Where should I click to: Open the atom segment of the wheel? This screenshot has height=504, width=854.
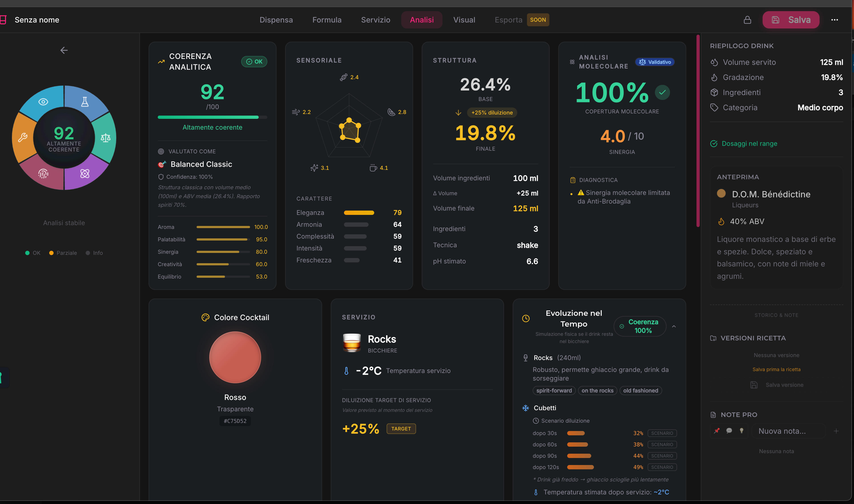point(85,174)
